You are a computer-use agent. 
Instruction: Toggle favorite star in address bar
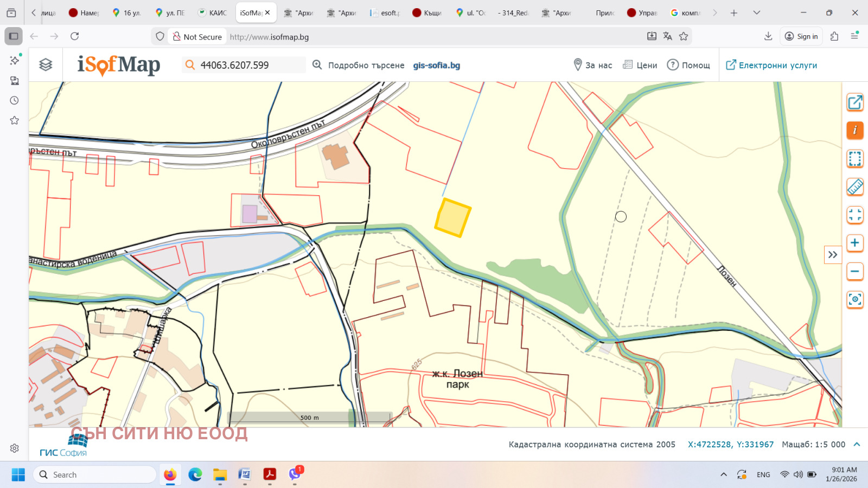tap(684, 36)
